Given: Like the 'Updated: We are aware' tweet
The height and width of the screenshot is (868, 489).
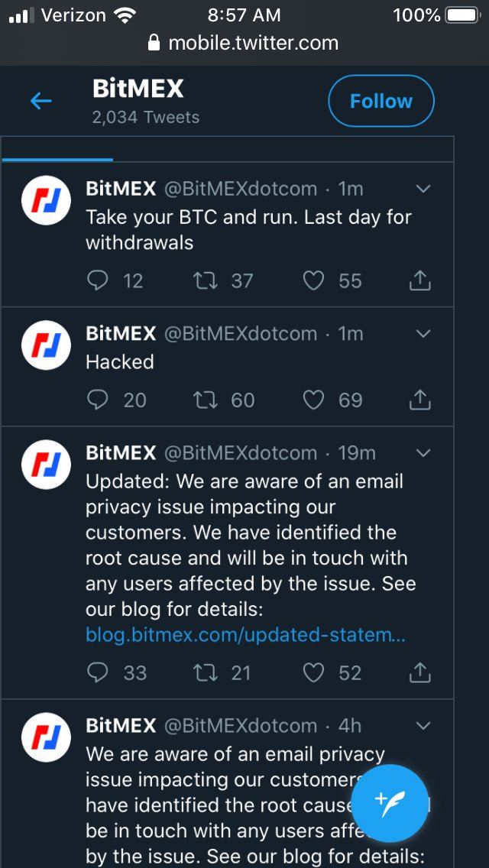Looking at the screenshot, I should tap(313, 672).
